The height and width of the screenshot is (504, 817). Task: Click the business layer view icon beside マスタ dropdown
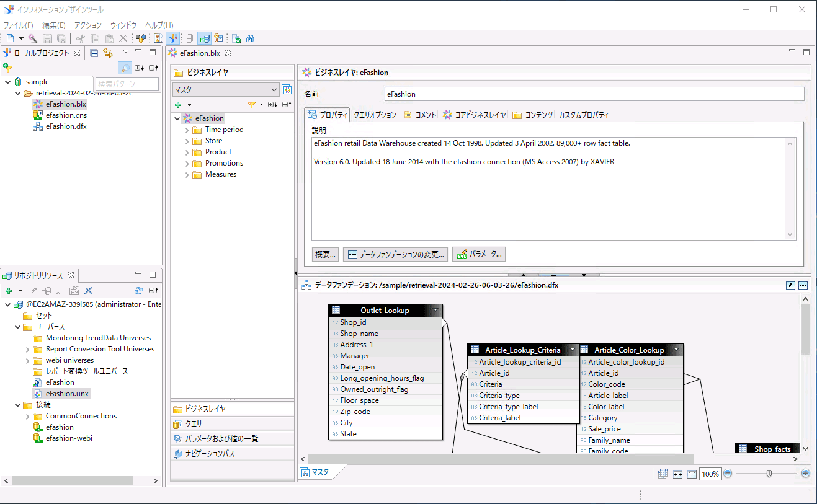[x=287, y=89]
